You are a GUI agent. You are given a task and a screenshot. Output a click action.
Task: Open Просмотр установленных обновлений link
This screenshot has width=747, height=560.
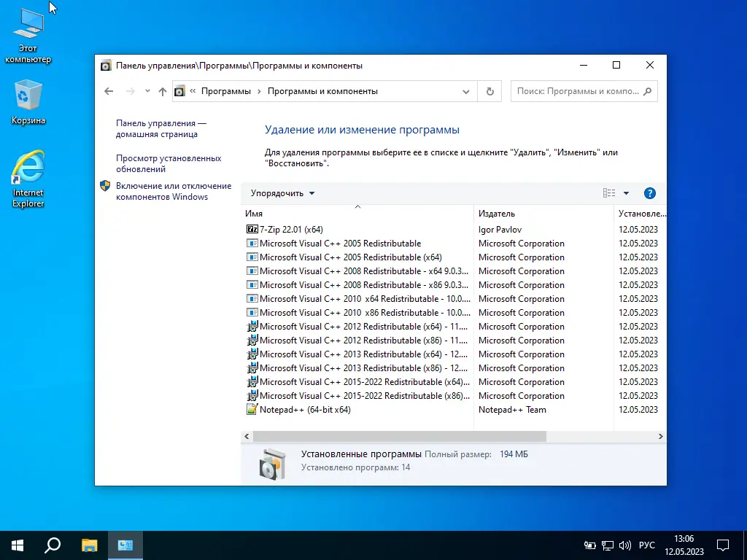(169, 163)
